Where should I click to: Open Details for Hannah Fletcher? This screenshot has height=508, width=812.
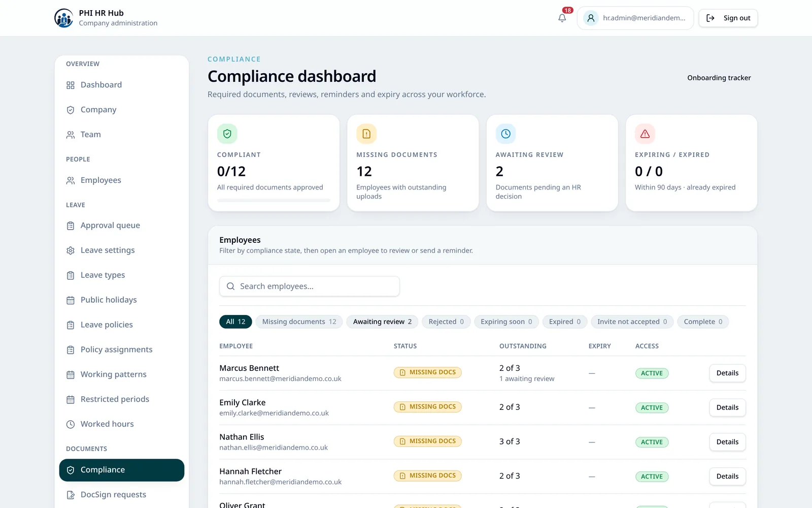click(727, 477)
